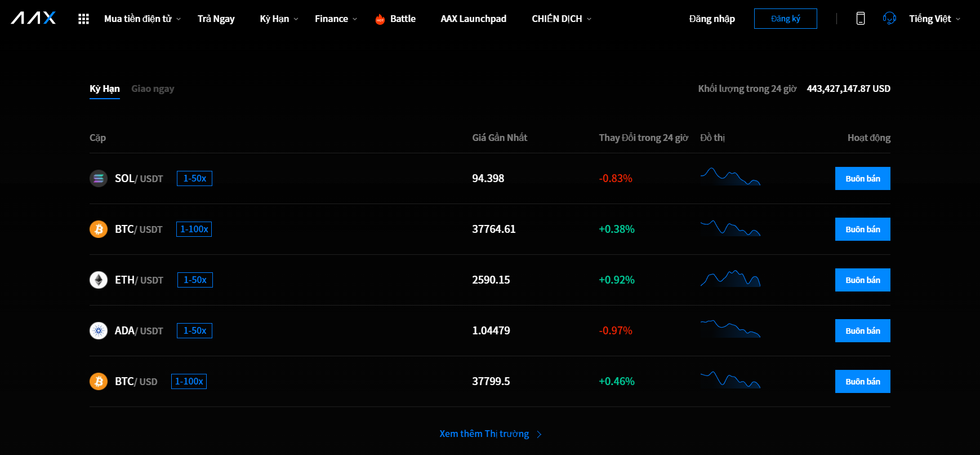Click the Giá Gần Nhất column header

[x=500, y=138]
